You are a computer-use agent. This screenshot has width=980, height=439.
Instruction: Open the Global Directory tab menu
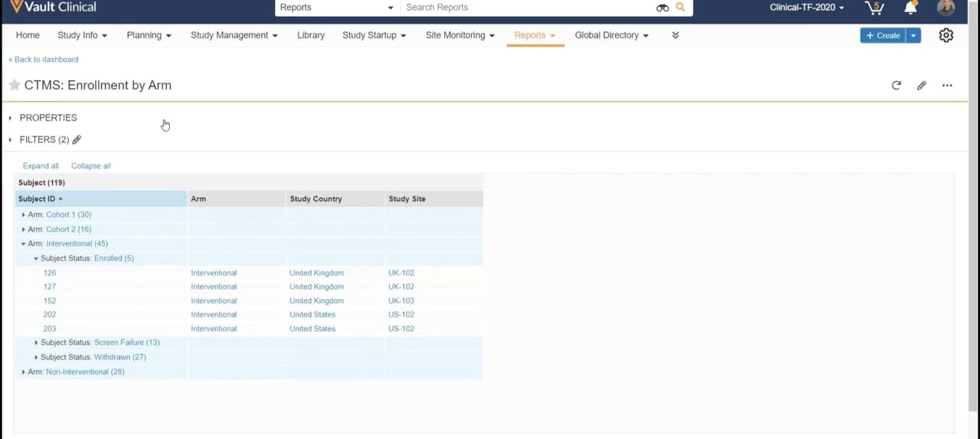tap(612, 35)
